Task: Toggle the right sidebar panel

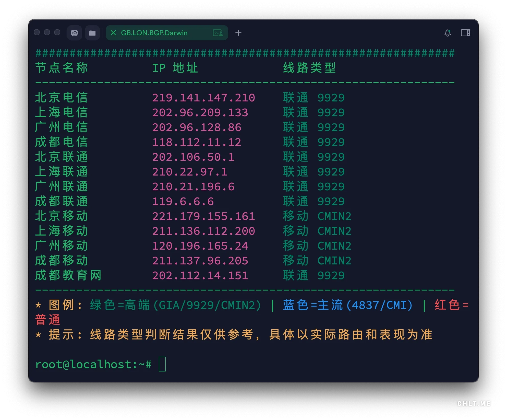Action: [465, 33]
